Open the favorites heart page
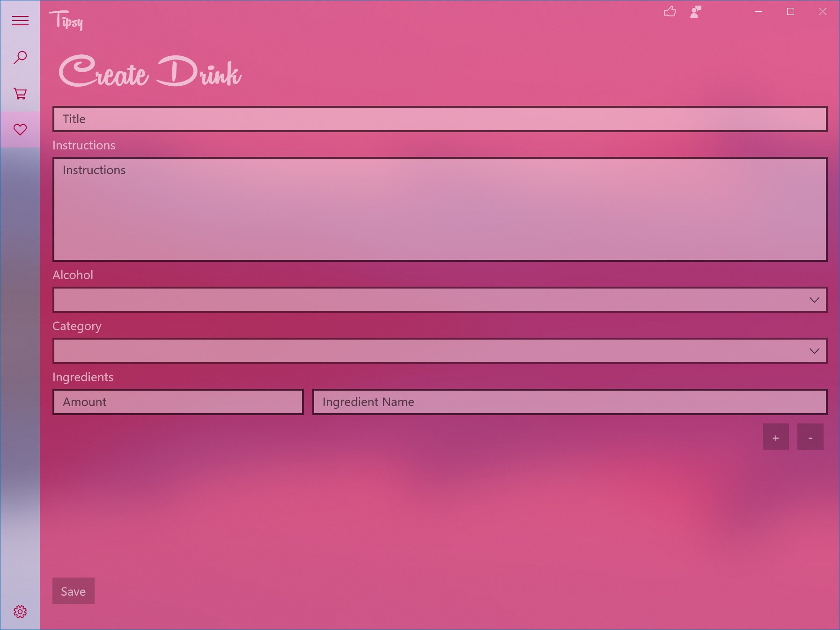The height and width of the screenshot is (630, 840). tap(20, 130)
